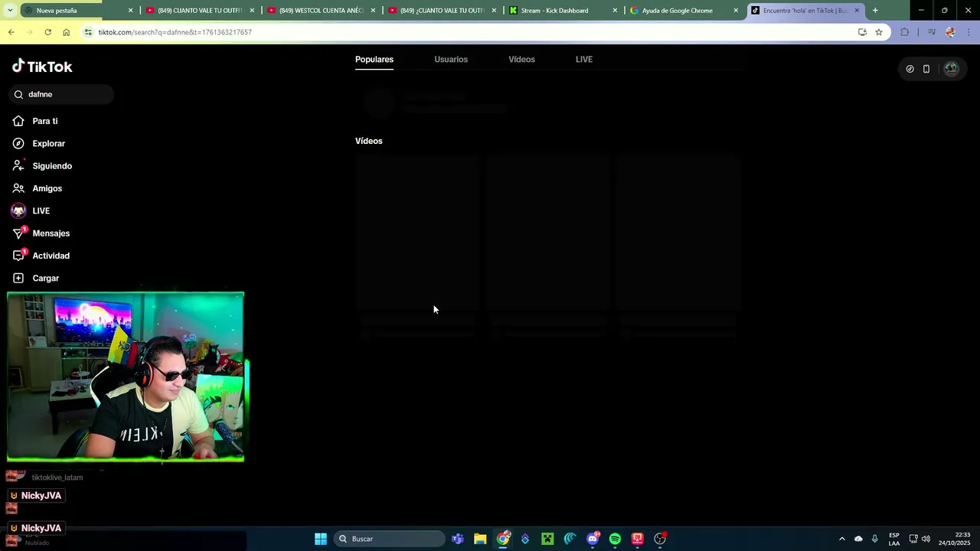Switch to the Vídeos tab

tap(521, 59)
